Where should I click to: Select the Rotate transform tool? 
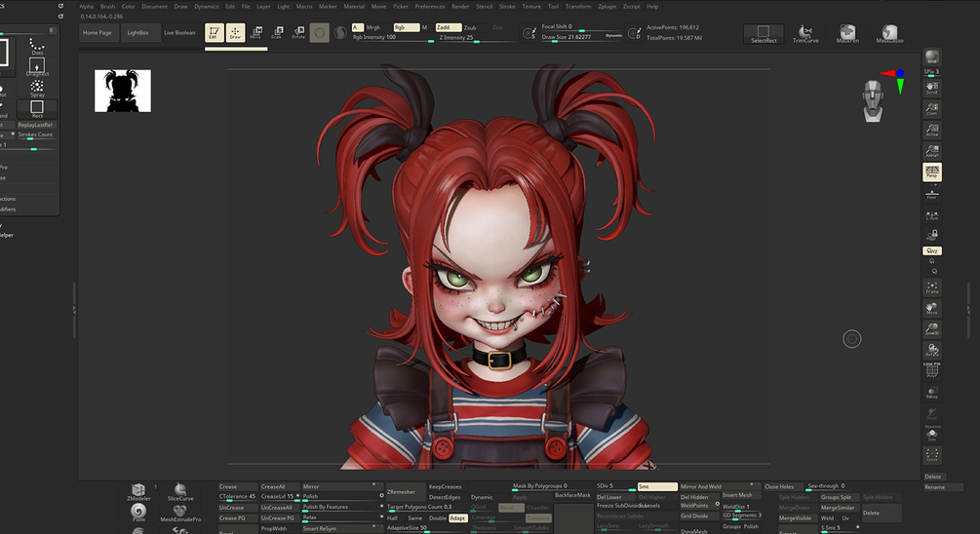coord(298,32)
